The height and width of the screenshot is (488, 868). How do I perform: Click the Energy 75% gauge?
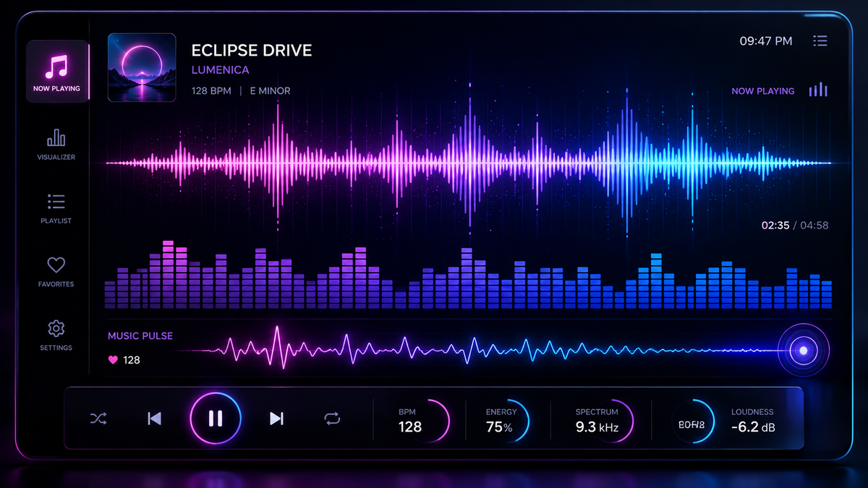506,420
